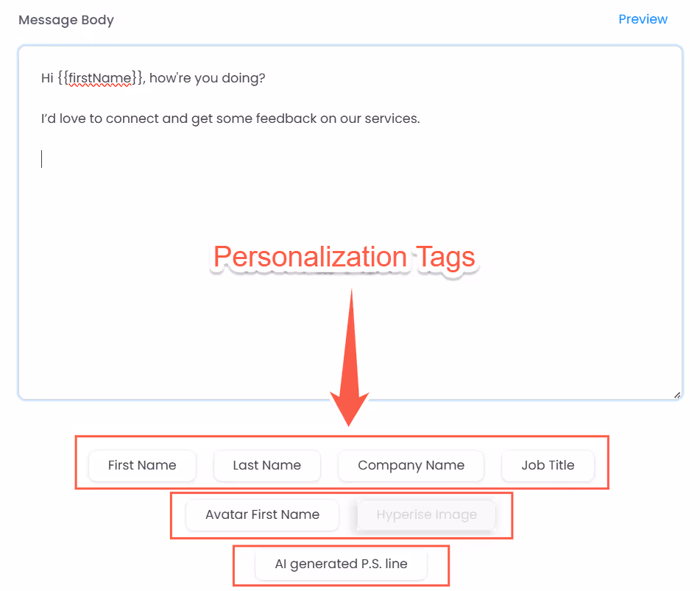Image resolution: width=700 pixels, height=591 pixels.
Task: Click the disabled Hyperise Image tag
Action: tap(426, 514)
